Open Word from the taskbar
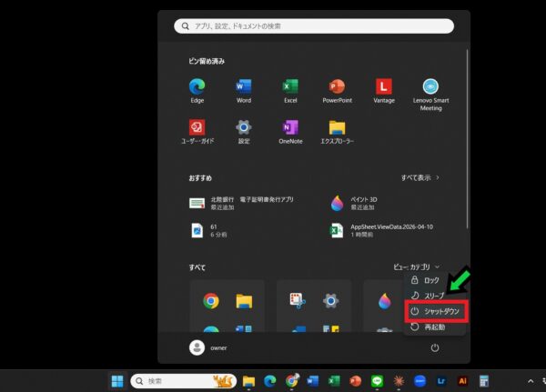This screenshot has width=546, height=392. pos(313,381)
